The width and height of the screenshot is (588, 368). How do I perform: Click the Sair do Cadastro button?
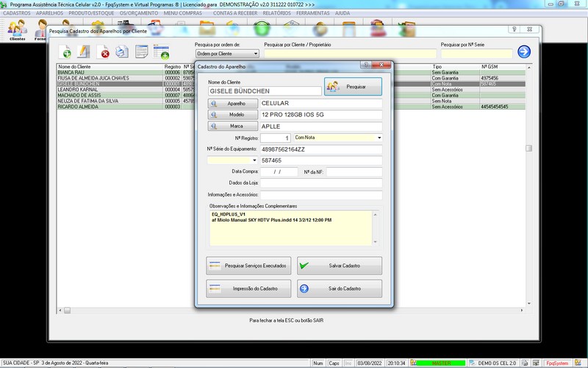coord(340,289)
